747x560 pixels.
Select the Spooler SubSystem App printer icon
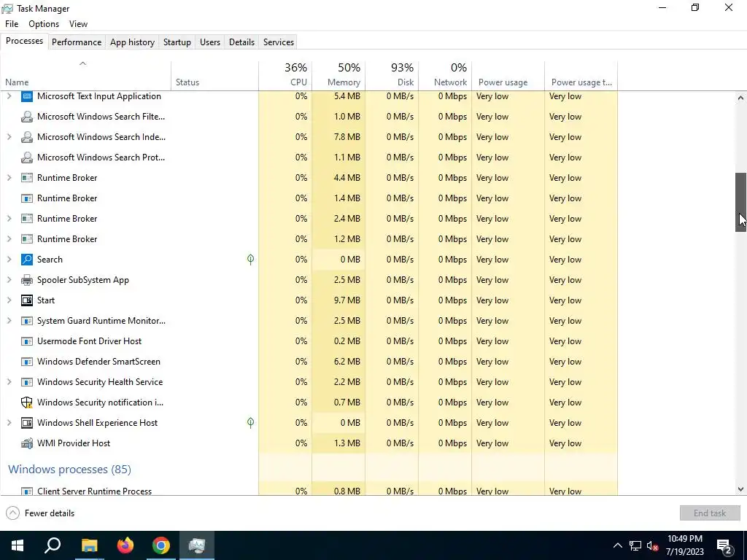click(27, 280)
